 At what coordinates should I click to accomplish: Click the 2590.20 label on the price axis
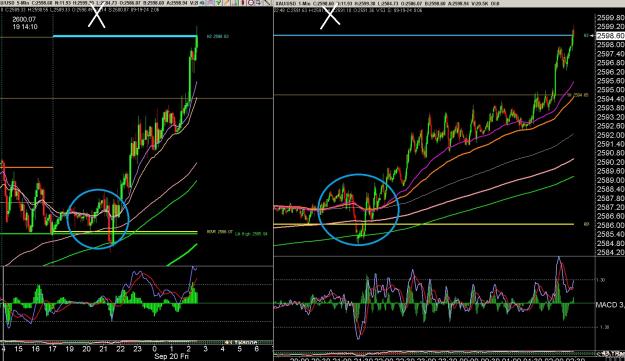coord(610,162)
